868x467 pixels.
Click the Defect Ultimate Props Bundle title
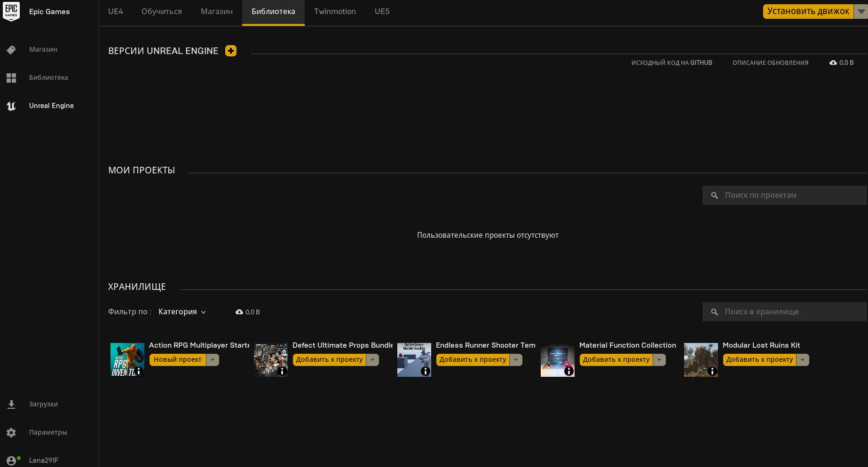coord(342,345)
